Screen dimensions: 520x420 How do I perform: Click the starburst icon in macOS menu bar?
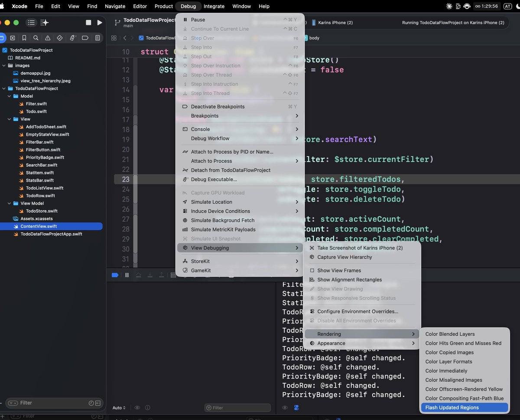click(x=449, y=6)
